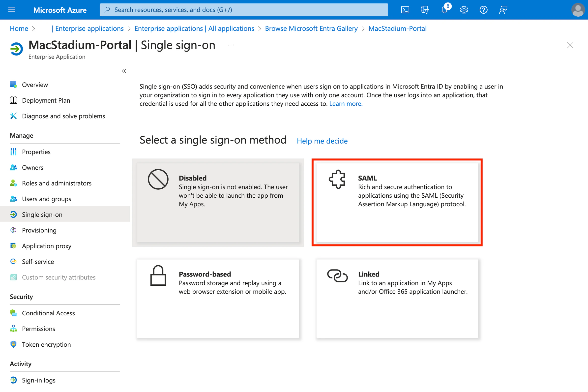Choose the Password-based sign-on card

point(218,298)
